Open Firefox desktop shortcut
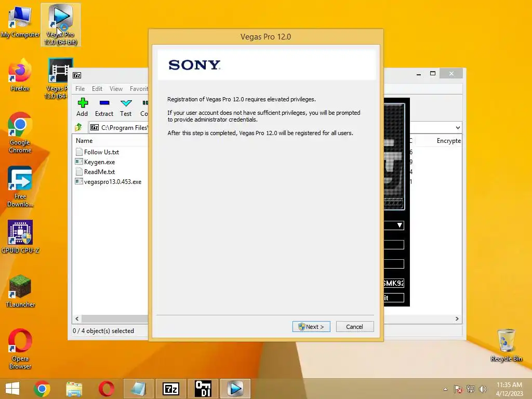 coord(20,75)
